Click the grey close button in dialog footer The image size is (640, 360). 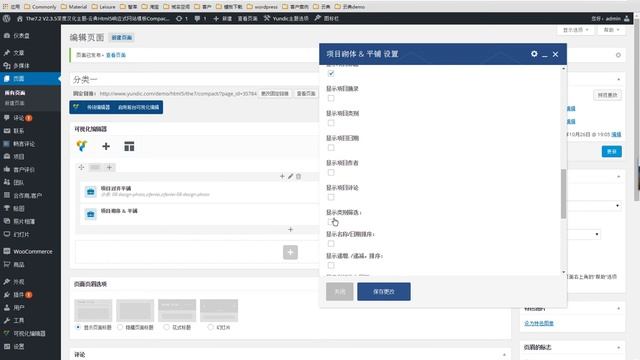coord(340,291)
